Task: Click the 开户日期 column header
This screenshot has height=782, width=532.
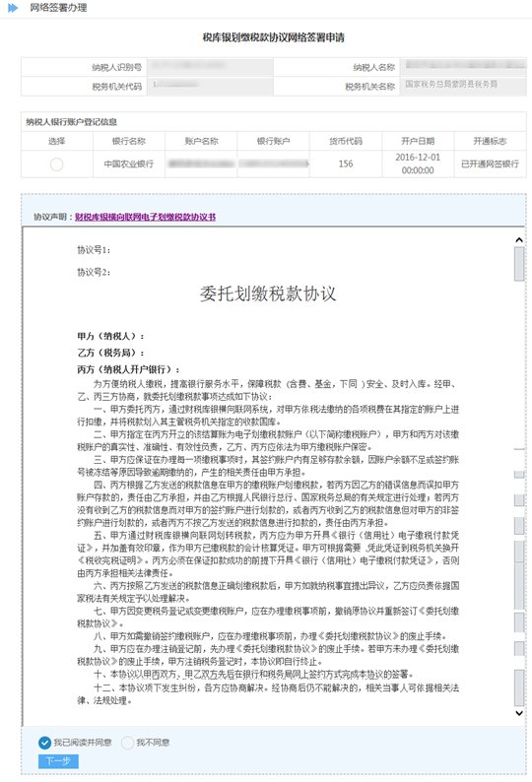Action: 418,141
